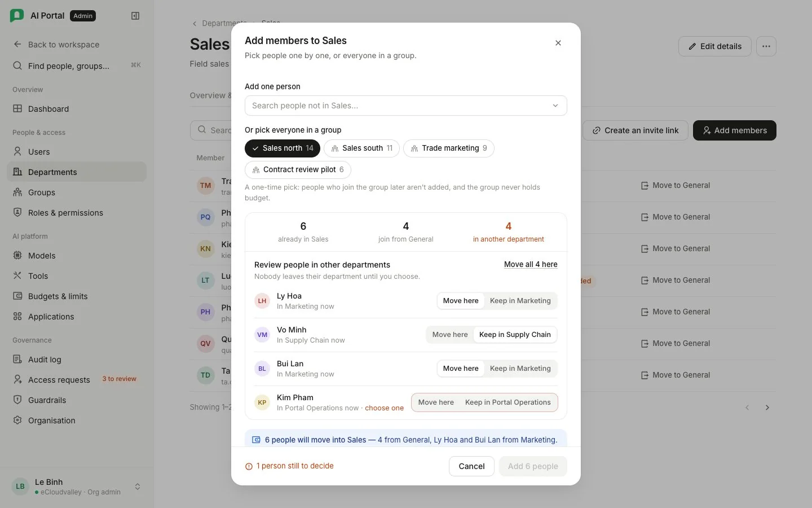Close the Add members dialog

(x=558, y=43)
